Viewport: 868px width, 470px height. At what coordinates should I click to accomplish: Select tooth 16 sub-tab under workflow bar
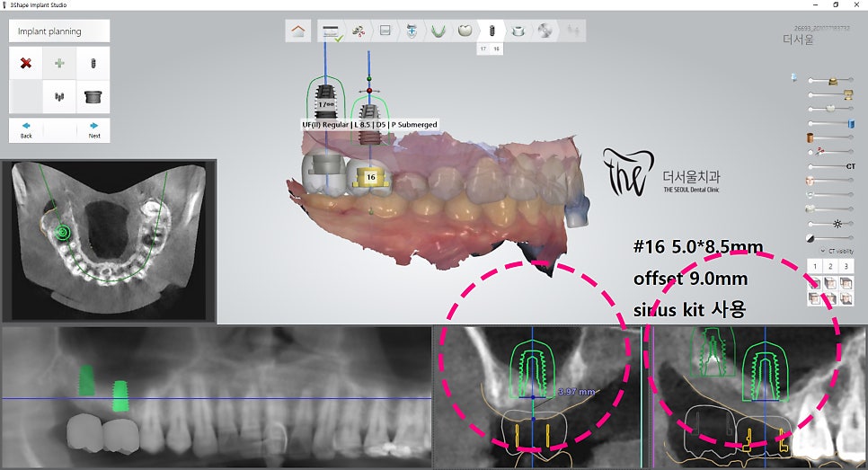497,49
